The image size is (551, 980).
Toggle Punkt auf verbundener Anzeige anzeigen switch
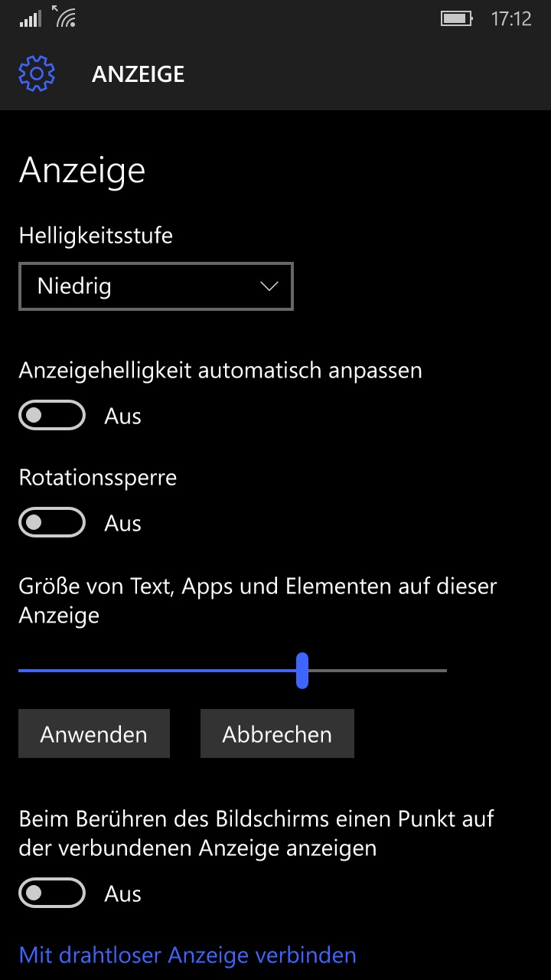click(x=52, y=893)
